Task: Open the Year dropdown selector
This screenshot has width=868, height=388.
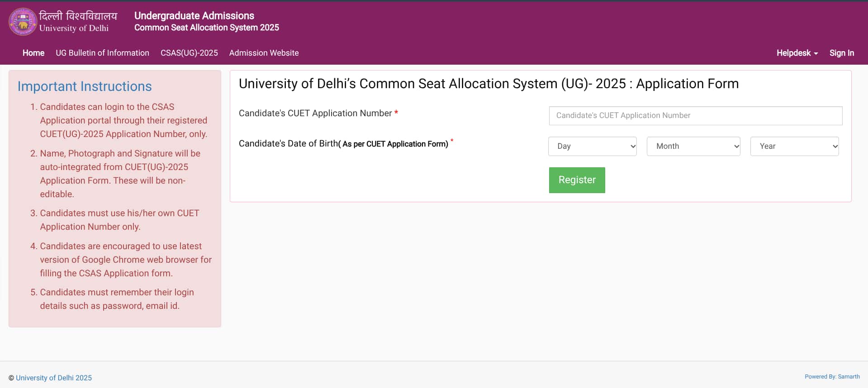Action: click(x=794, y=146)
